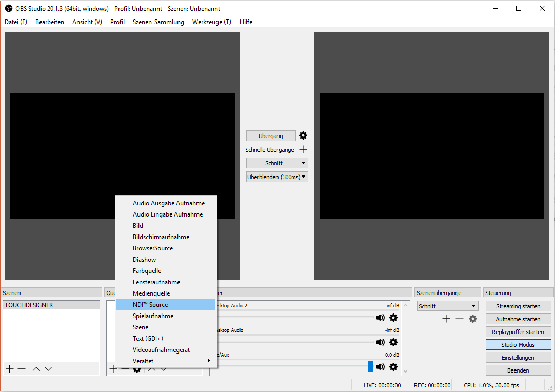Open the Szenen-Sammlung menu
Screen dimensions: 555x392
[x=158, y=22]
